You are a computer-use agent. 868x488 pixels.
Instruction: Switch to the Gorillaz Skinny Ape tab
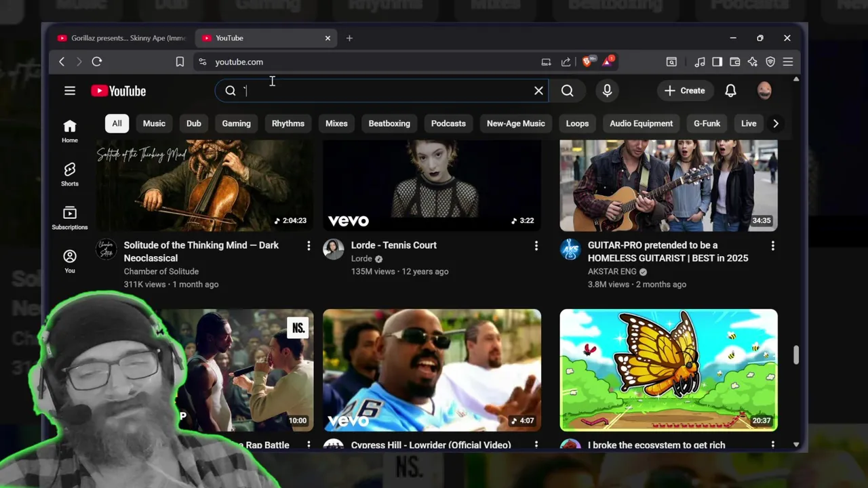[121, 38]
